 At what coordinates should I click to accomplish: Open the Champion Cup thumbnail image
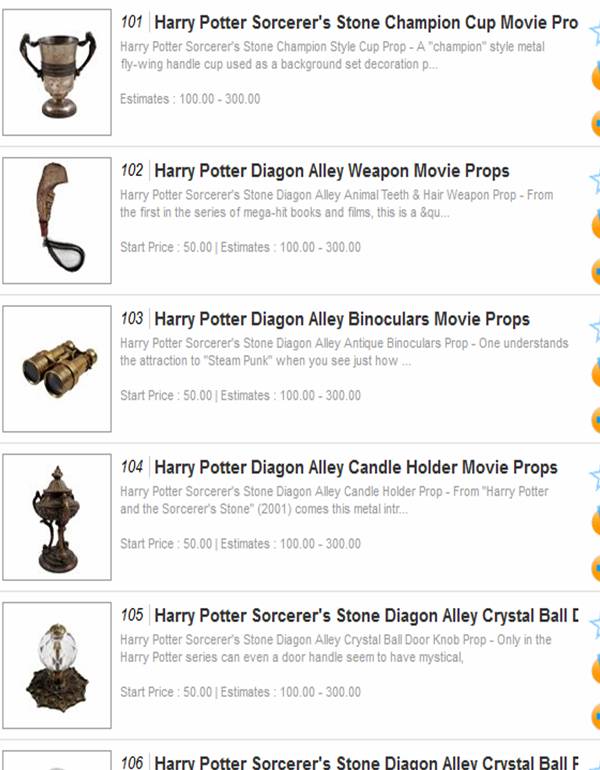click(x=57, y=72)
